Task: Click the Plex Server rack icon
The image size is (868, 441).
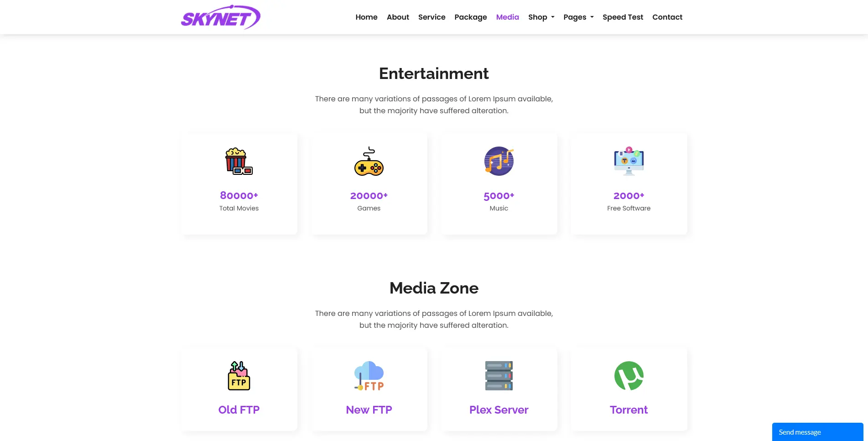Action: click(499, 376)
